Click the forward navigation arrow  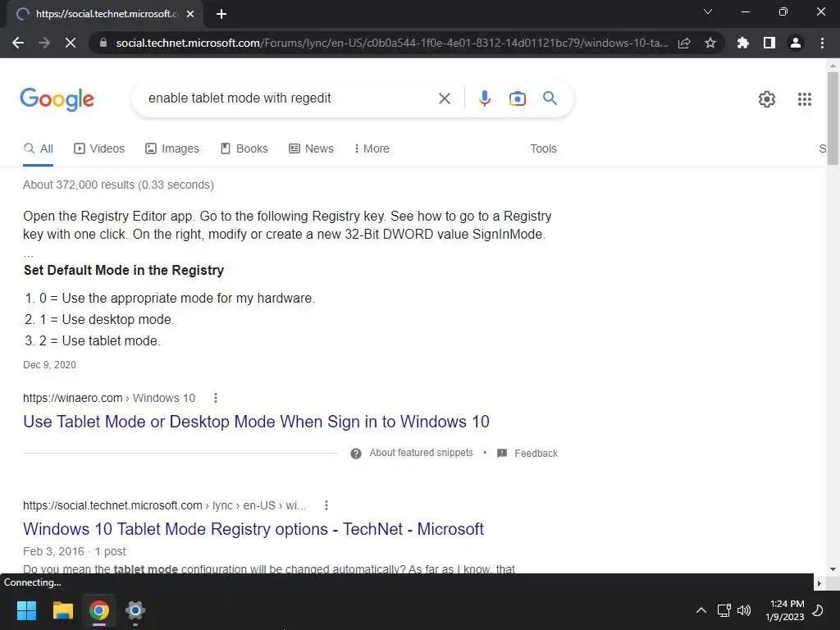tap(44, 43)
